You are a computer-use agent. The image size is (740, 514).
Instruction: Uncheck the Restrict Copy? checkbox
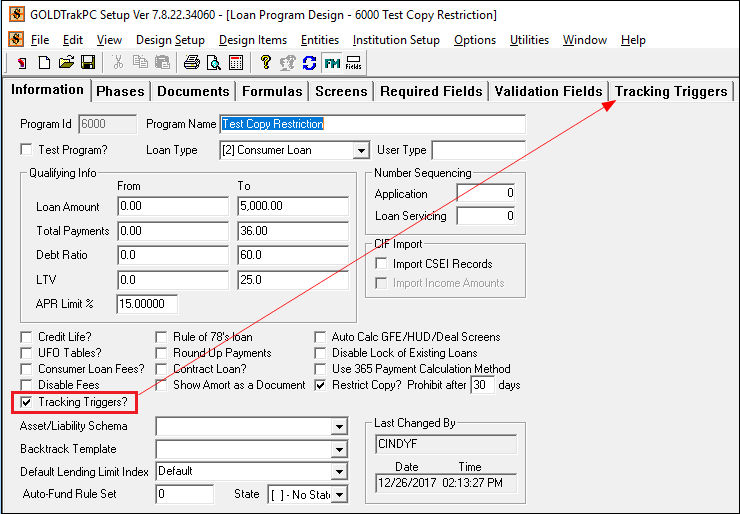coord(320,385)
